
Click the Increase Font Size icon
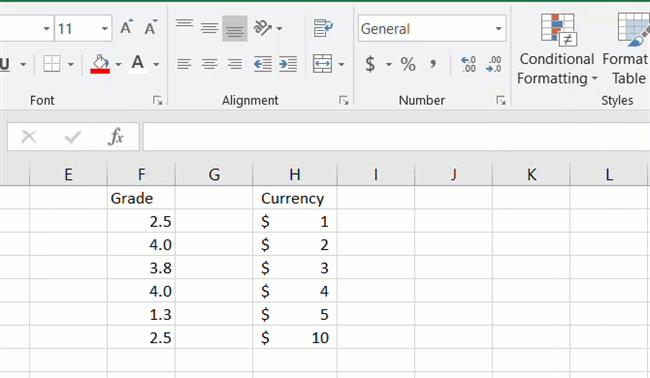point(127,28)
